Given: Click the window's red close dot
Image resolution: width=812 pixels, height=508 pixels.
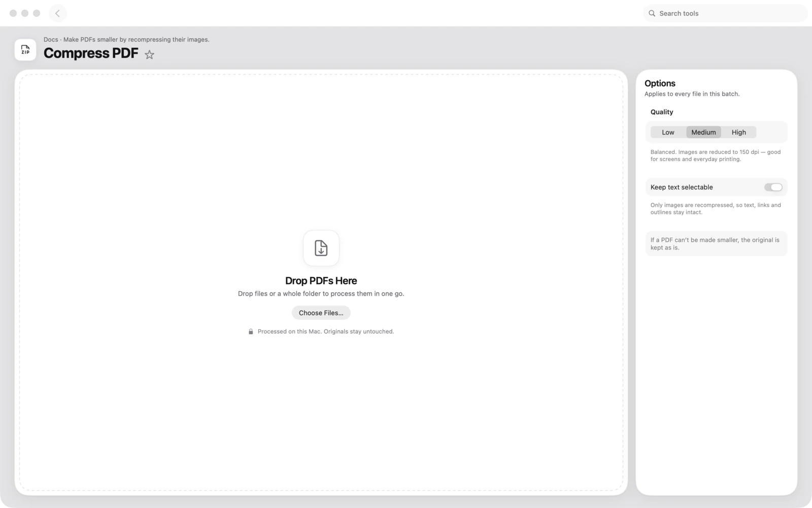Looking at the screenshot, I should (x=13, y=13).
